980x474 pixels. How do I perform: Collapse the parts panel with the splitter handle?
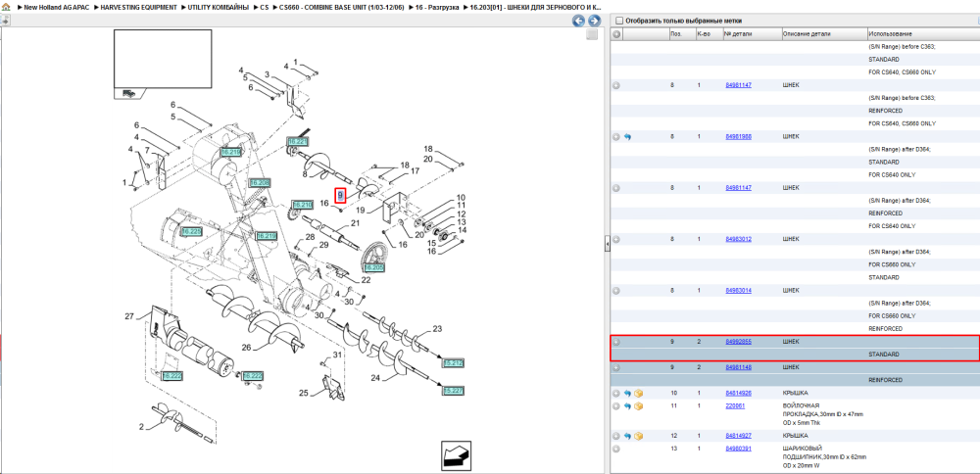pyautogui.click(x=607, y=244)
